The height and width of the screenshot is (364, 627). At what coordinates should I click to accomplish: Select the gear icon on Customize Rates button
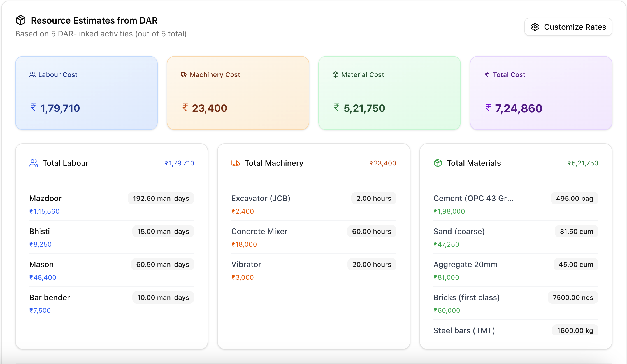click(x=535, y=27)
